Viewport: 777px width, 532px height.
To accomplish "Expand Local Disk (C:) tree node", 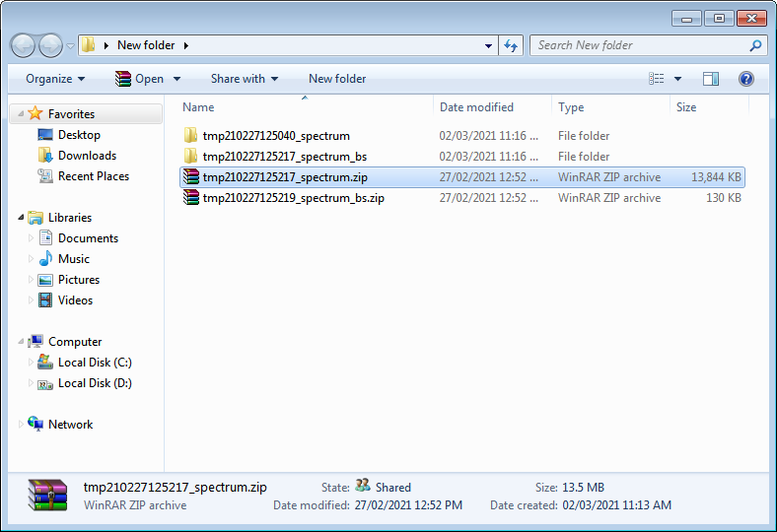I will tap(31, 363).
